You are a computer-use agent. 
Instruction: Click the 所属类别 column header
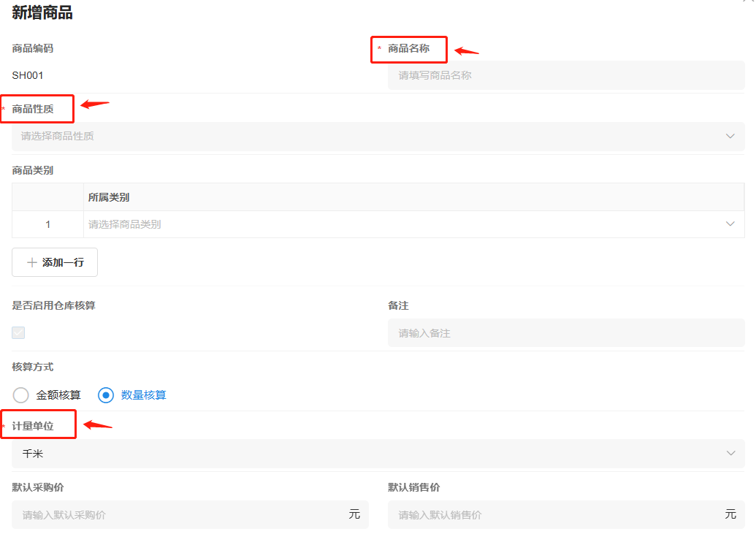pos(109,197)
